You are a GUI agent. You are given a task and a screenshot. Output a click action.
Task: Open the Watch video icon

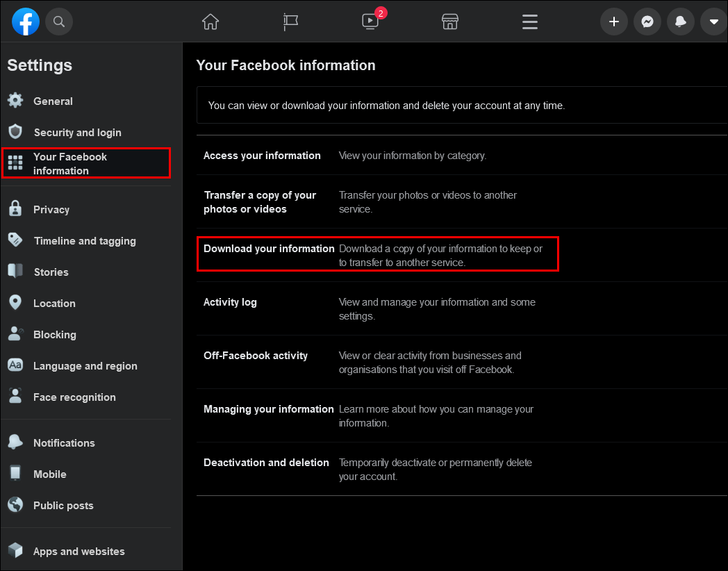pyautogui.click(x=370, y=22)
